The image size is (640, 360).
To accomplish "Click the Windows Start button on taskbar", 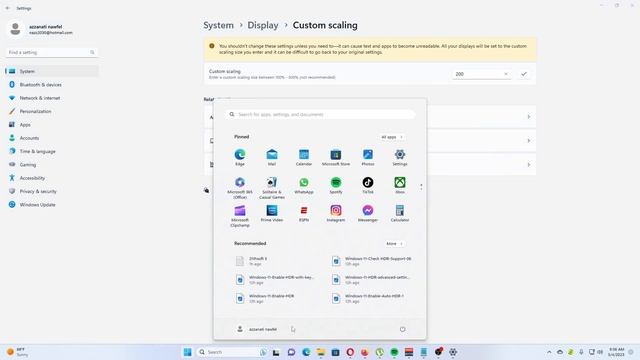I will 188,352.
